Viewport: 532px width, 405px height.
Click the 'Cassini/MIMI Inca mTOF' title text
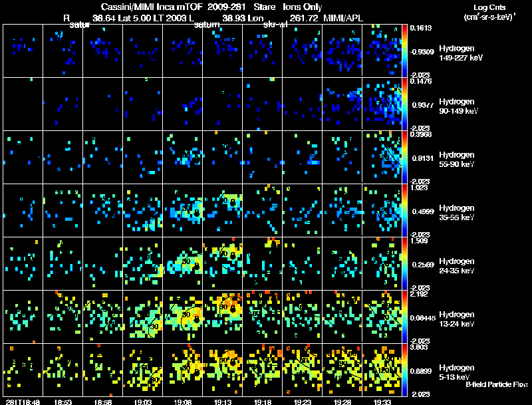point(152,7)
